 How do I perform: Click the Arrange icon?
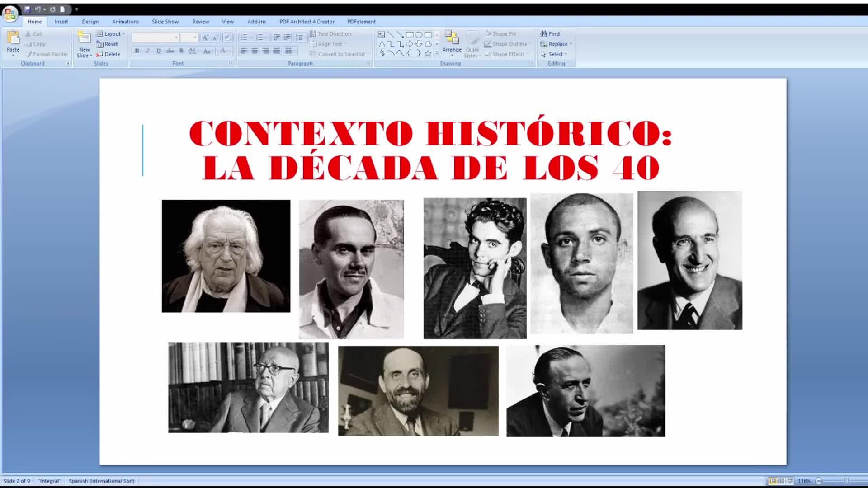point(451,38)
